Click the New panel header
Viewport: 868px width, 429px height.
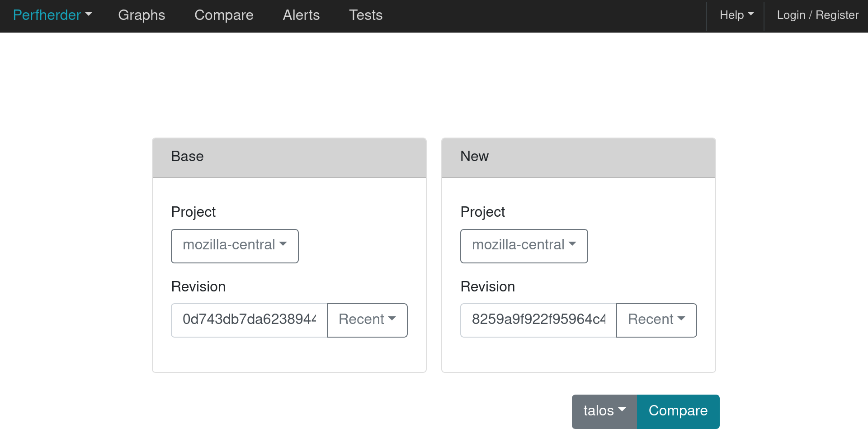click(579, 157)
